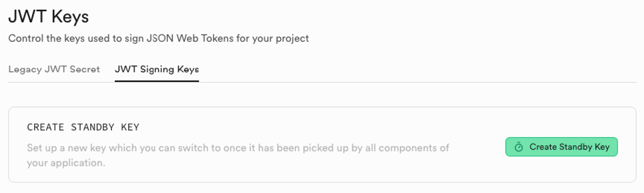Click the word 'components' in the card description
The image size is (644, 193).
pyautogui.click(x=409, y=148)
